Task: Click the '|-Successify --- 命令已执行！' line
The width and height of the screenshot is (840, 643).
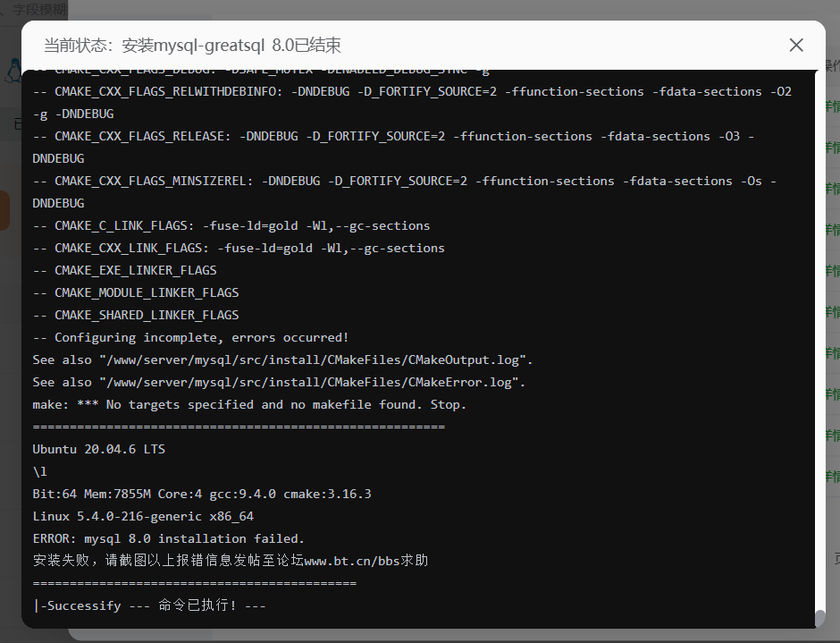Action: click(x=149, y=605)
